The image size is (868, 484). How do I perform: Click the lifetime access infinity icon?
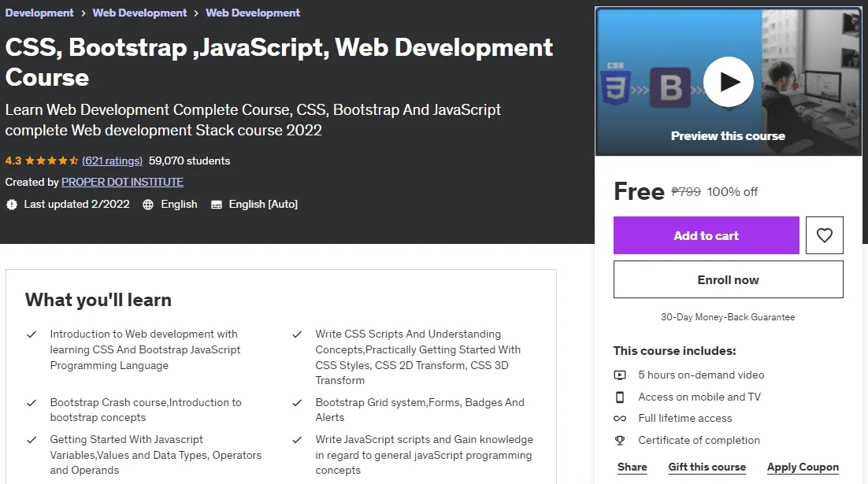click(620, 419)
